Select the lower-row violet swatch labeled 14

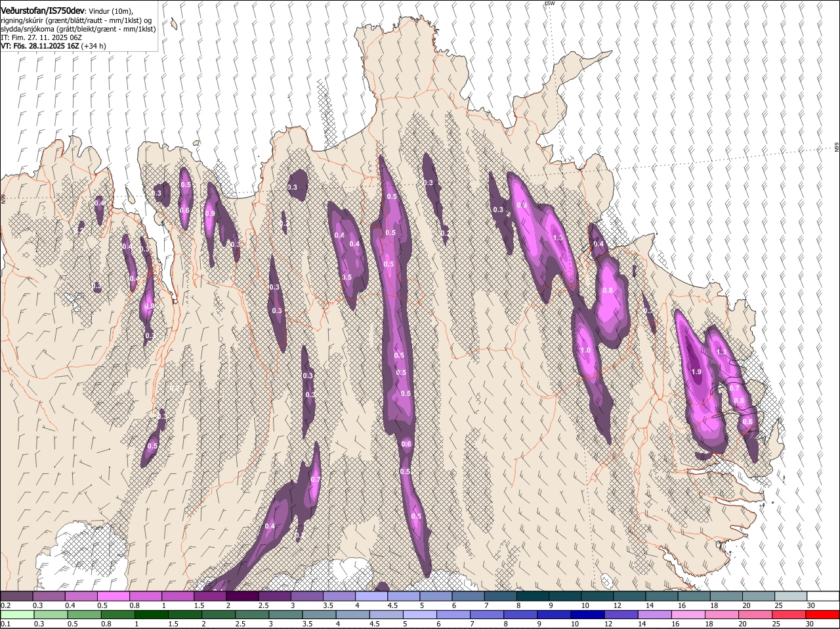click(654, 615)
